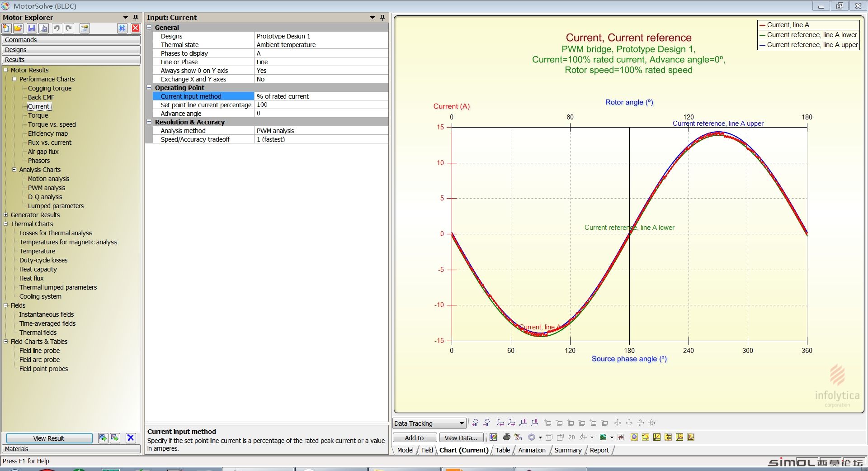The height and width of the screenshot is (471, 868).
Task: Click the save-as copy icon beside save
Action: pyautogui.click(x=43, y=29)
